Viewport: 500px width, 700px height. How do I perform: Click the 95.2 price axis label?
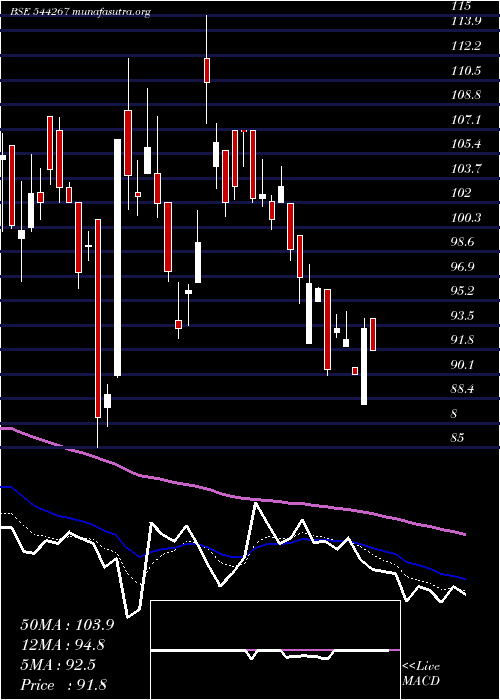(463, 291)
